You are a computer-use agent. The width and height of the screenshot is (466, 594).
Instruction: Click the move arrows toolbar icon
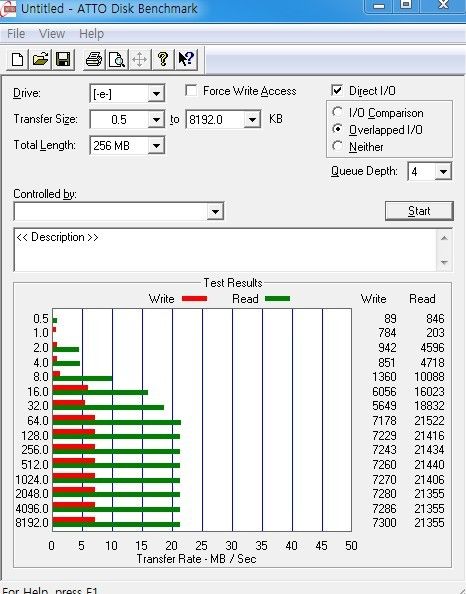click(140, 59)
